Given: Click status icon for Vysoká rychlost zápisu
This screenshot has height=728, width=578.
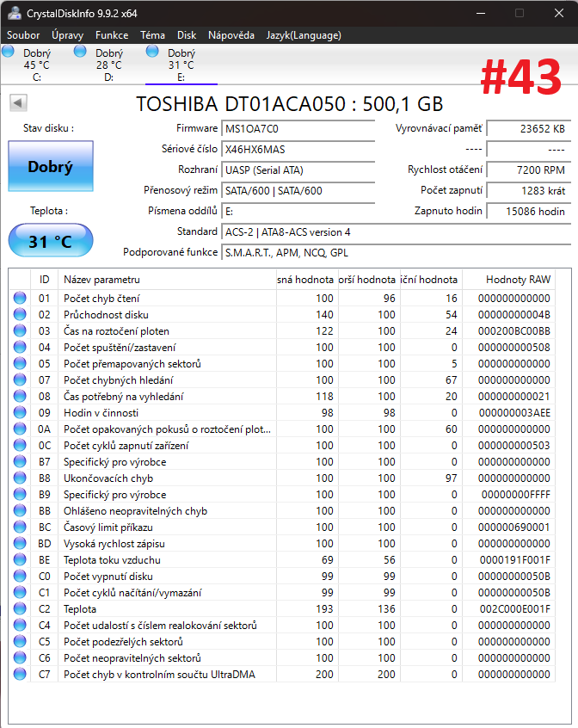Looking at the screenshot, I should [x=20, y=543].
